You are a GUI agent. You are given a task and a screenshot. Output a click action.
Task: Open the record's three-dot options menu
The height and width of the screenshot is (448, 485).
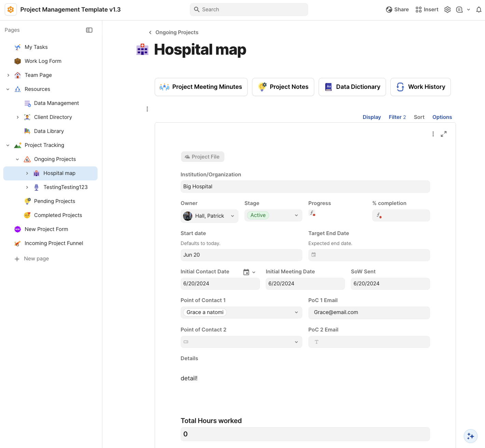pos(433,134)
